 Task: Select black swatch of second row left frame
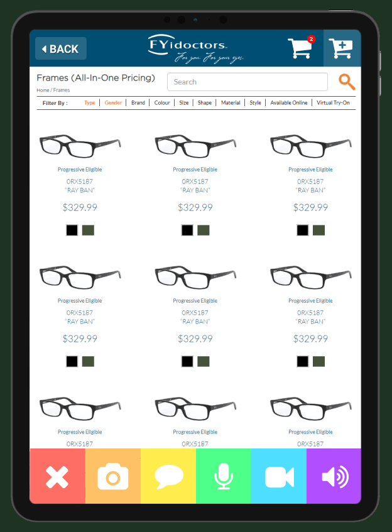tap(72, 362)
